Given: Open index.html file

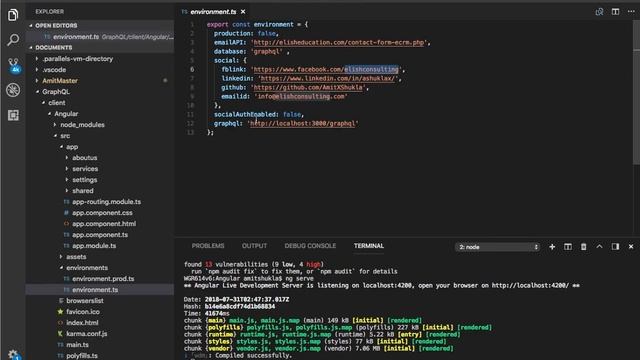Looking at the screenshot, I should [82, 323].
